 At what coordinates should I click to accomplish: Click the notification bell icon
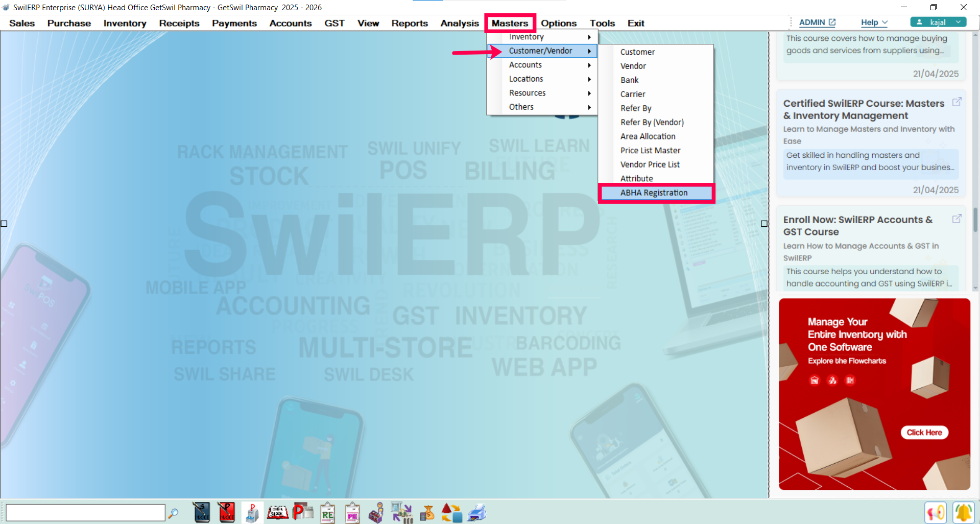964,513
